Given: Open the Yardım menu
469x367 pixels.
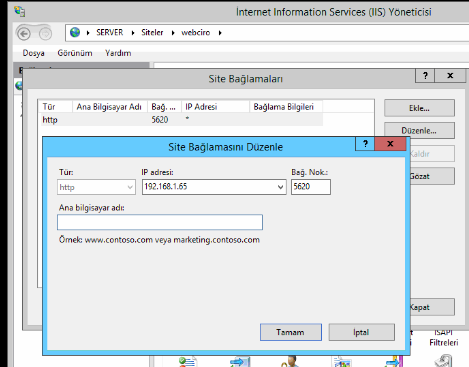Looking at the screenshot, I should pyautogui.click(x=118, y=53).
